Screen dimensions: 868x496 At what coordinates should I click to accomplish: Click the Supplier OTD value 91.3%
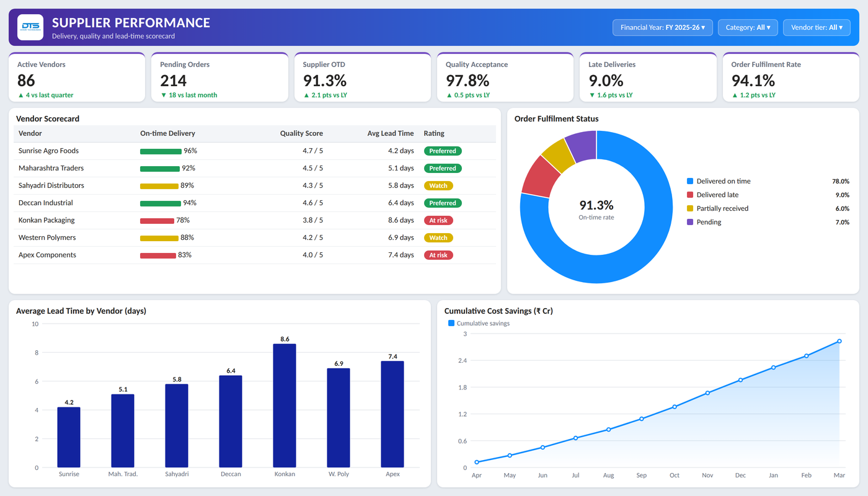324,81
